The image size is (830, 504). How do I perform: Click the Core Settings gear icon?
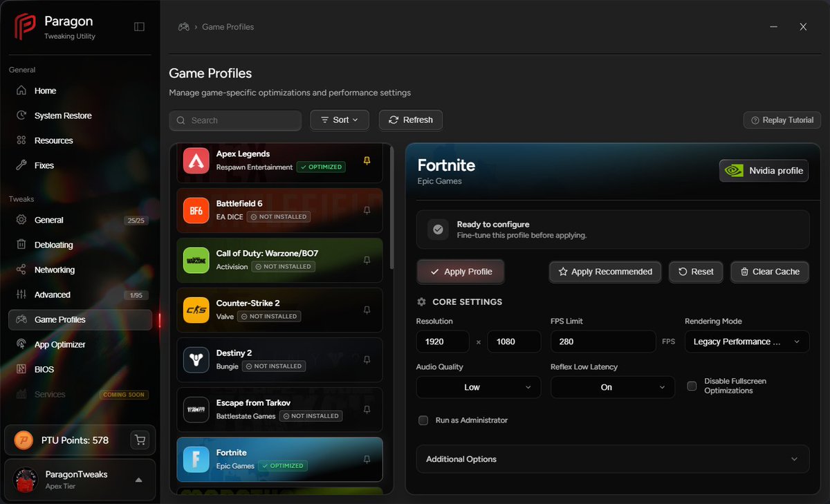point(422,302)
